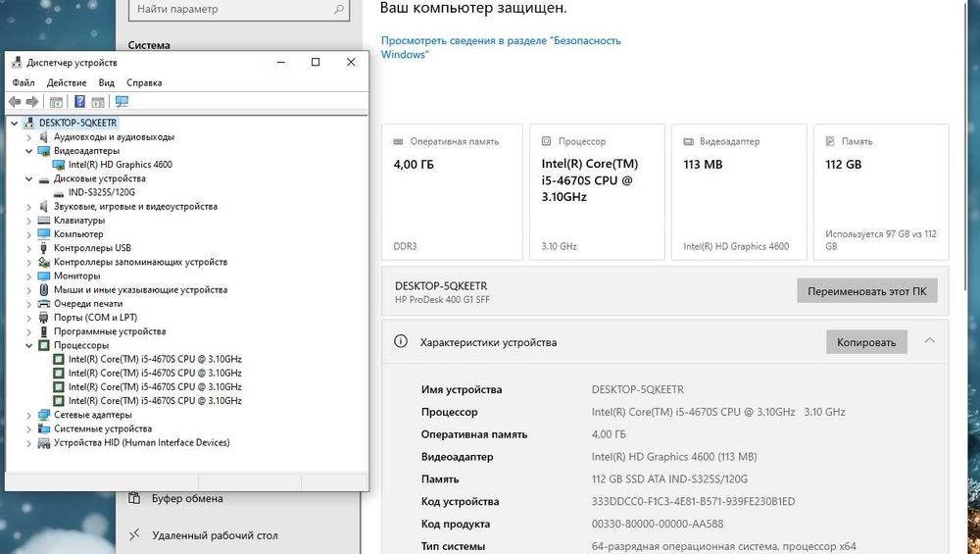Expand Мыши и иные указывающие устройства
Screen dimensions: 980x554
tap(28, 289)
